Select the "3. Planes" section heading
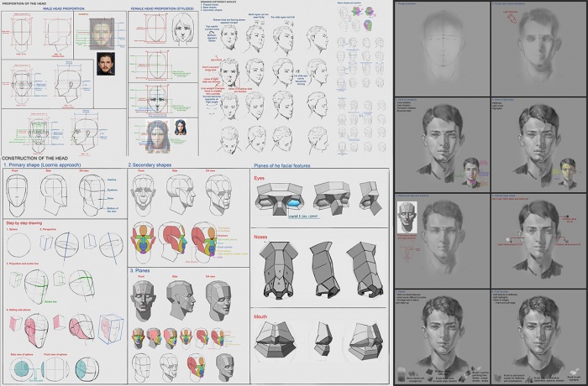The width and height of the screenshot is (588, 386). (140, 271)
